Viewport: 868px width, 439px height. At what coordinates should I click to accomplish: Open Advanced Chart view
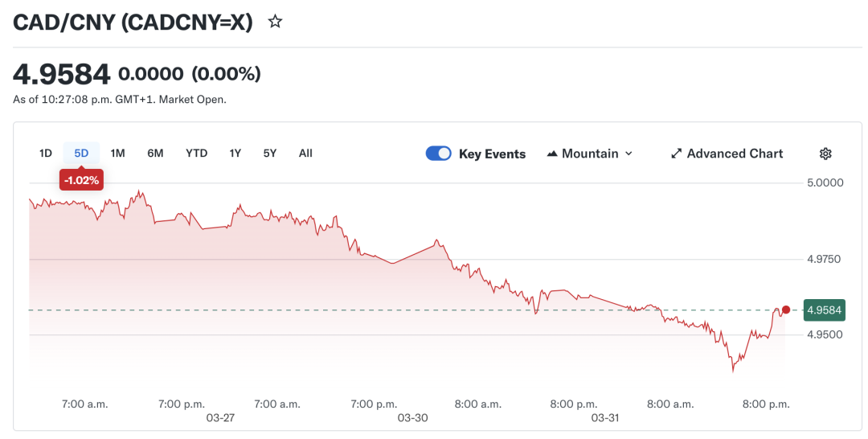click(735, 154)
